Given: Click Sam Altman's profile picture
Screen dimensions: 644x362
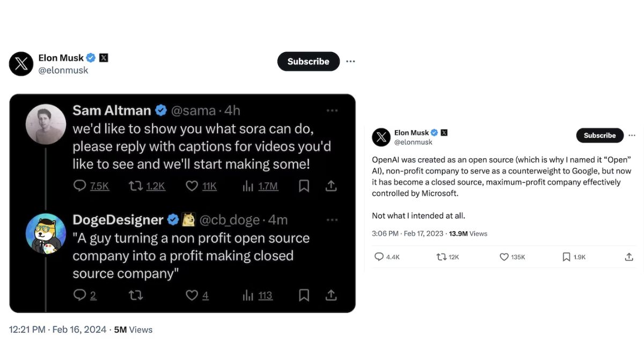Looking at the screenshot, I should pyautogui.click(x=46, y=124).
